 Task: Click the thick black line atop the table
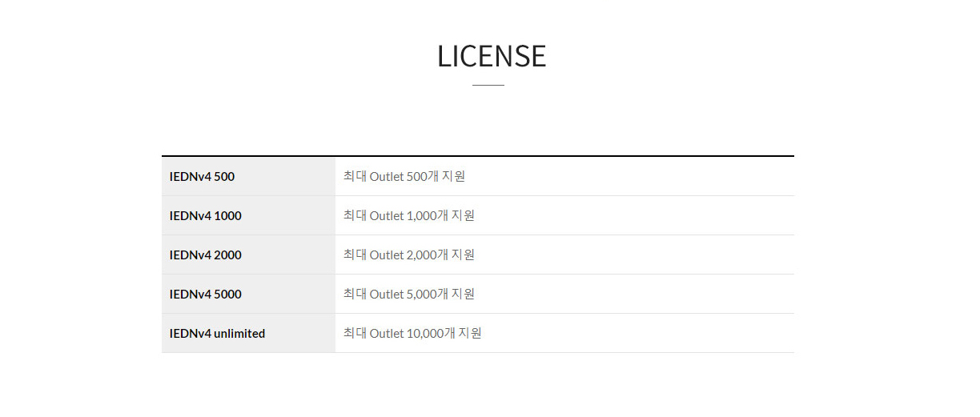tap(478, 156)
